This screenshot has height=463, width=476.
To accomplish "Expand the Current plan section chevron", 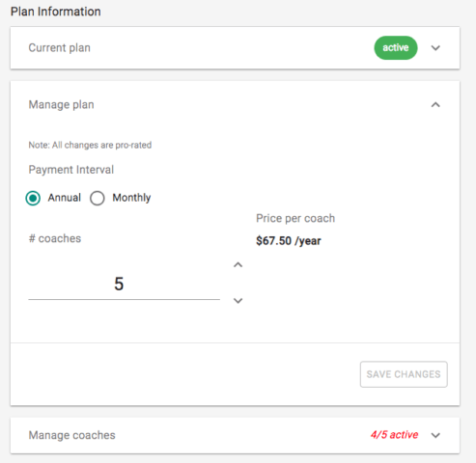I will click(435, 48).
